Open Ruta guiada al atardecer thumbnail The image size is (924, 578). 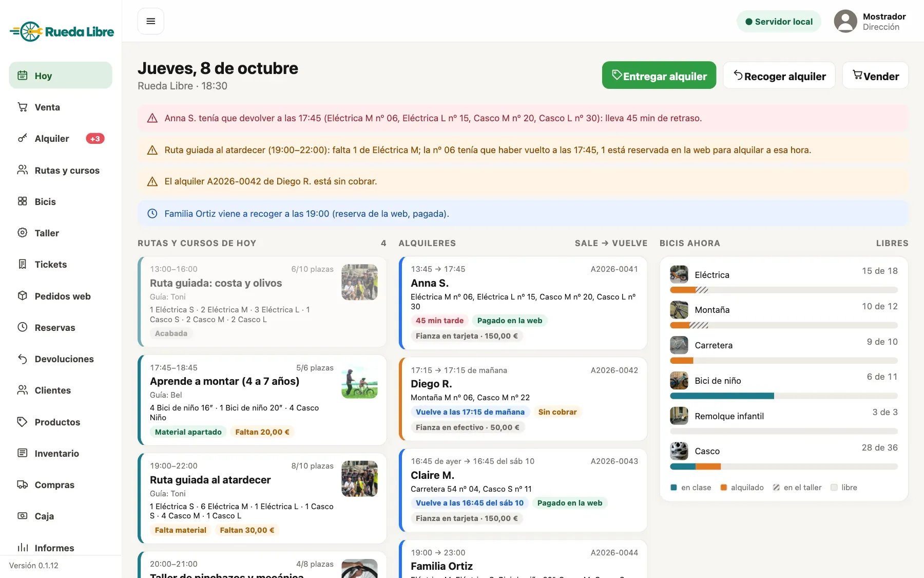point(359,479)
